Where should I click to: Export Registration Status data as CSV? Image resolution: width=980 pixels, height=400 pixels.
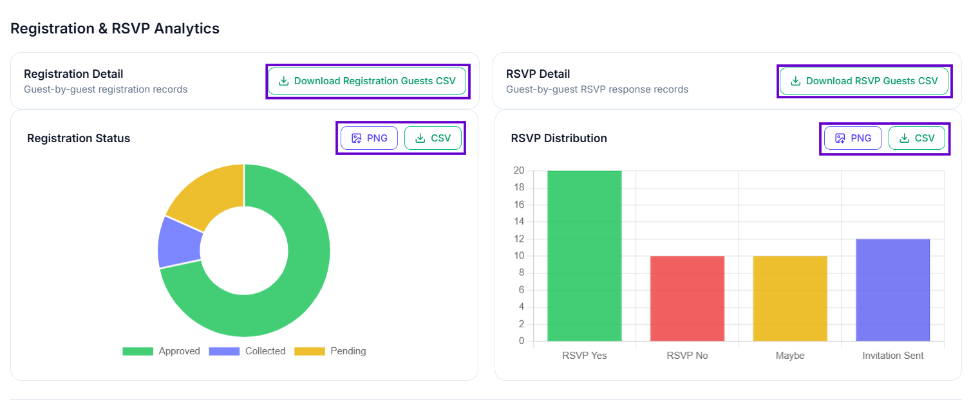pyautogui.click(x=433, y=138)
